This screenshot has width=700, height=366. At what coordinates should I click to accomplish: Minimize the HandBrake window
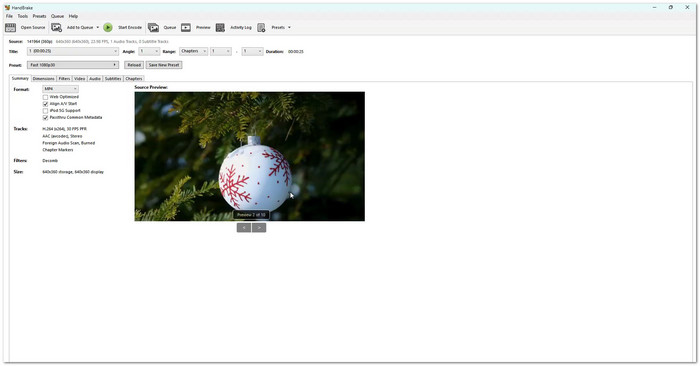(x=654, y=8)
